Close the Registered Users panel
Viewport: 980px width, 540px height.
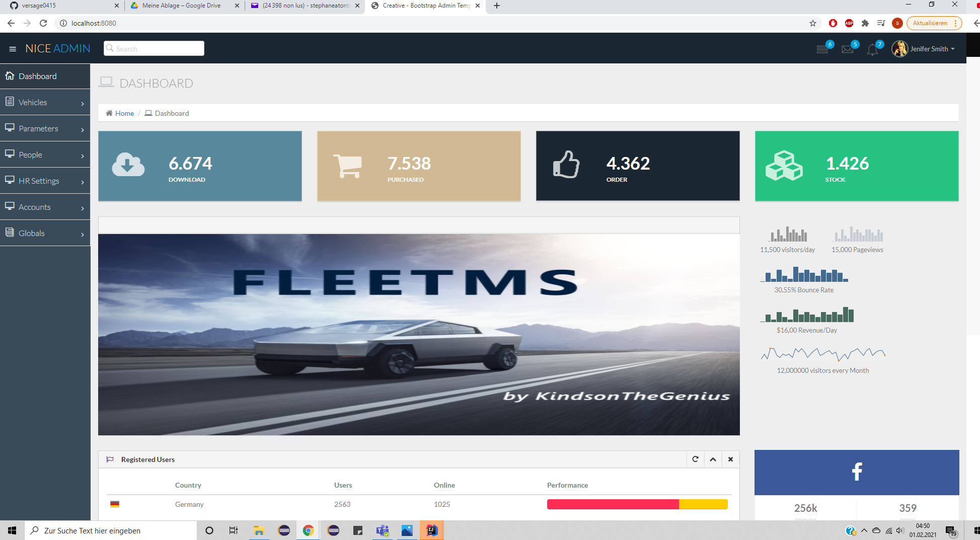coord(730,459)
